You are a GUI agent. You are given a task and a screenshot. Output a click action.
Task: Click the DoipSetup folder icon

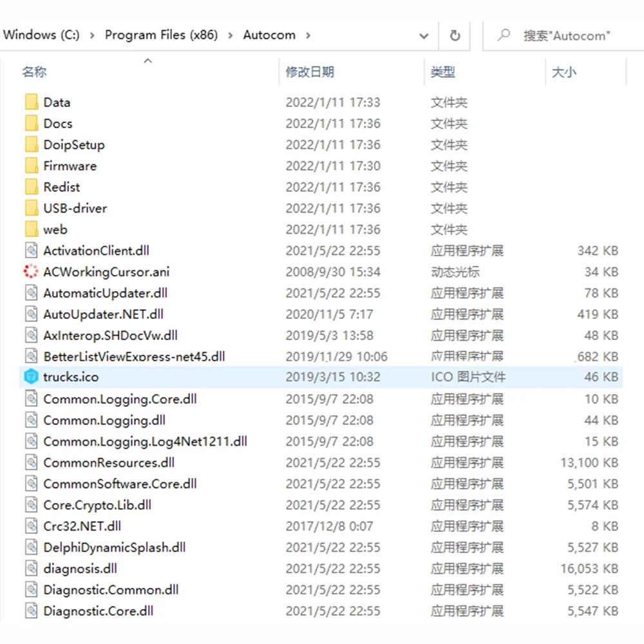click(x=31, y=144)
